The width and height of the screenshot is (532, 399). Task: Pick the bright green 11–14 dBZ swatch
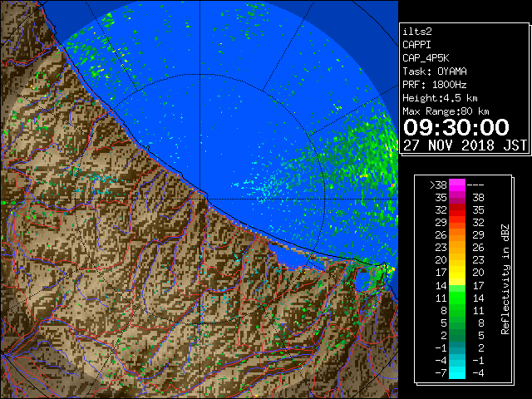click(457, 298)
